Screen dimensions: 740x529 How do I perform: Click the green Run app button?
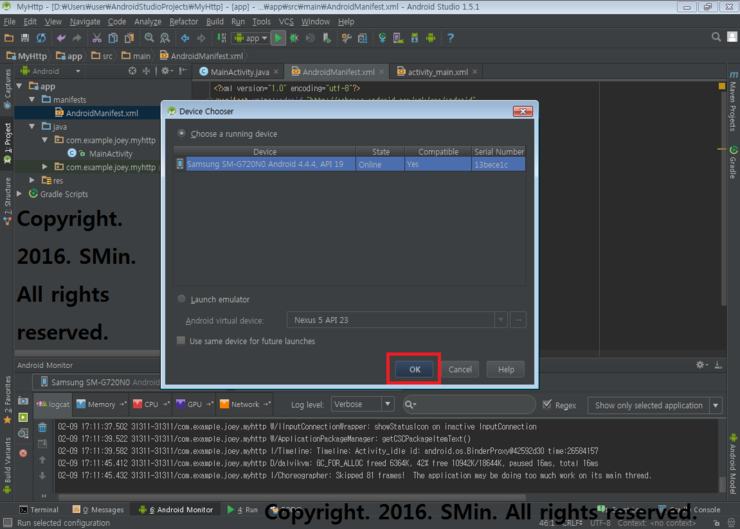pos(278,38)
